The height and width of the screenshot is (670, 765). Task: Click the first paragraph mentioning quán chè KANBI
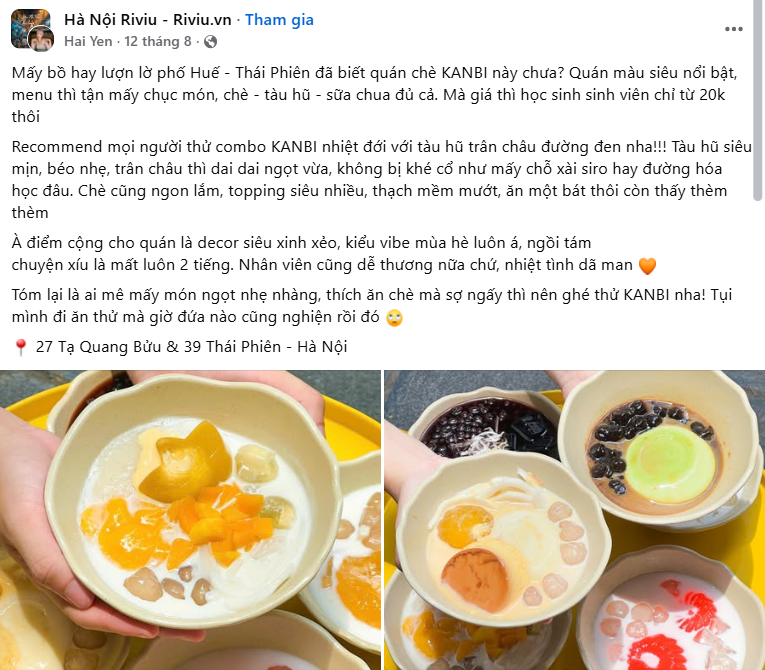pyautogui.click(x=375, y=95)
